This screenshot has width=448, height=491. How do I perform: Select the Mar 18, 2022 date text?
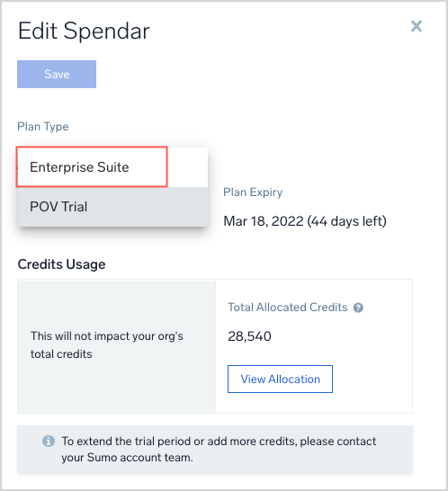coord(264,221)
